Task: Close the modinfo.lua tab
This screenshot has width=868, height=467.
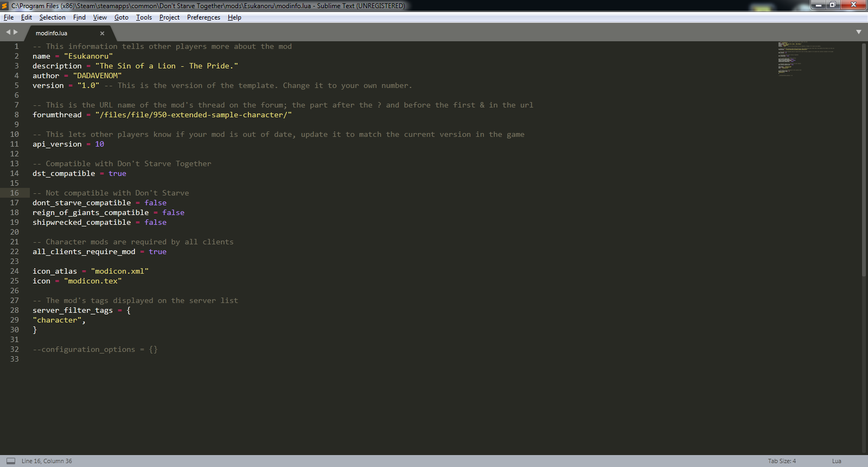Action: (x=102, y=33)
